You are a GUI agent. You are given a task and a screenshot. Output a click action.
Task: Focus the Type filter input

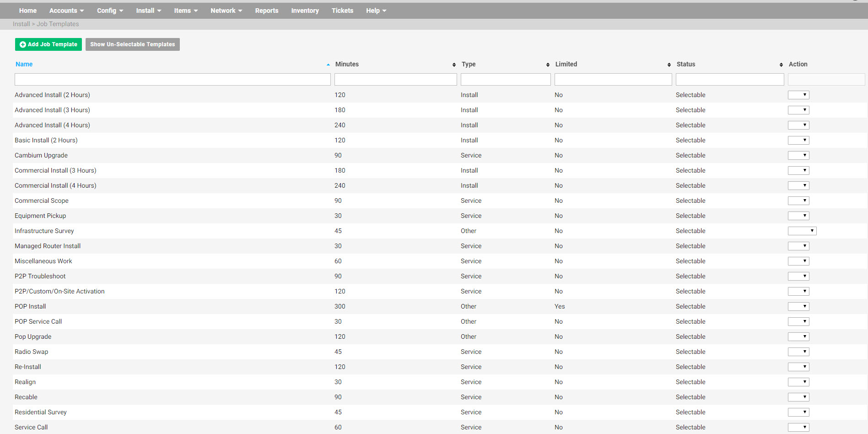point(506,80)
